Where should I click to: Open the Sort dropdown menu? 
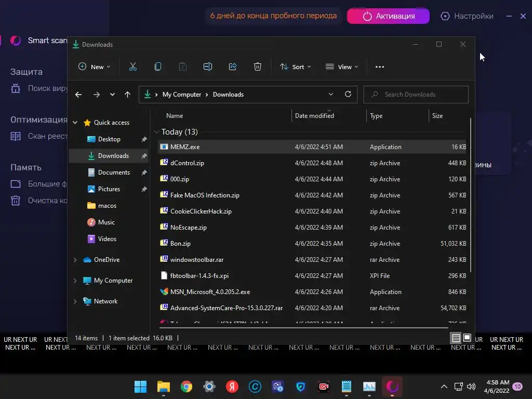[x=296, y=67]
